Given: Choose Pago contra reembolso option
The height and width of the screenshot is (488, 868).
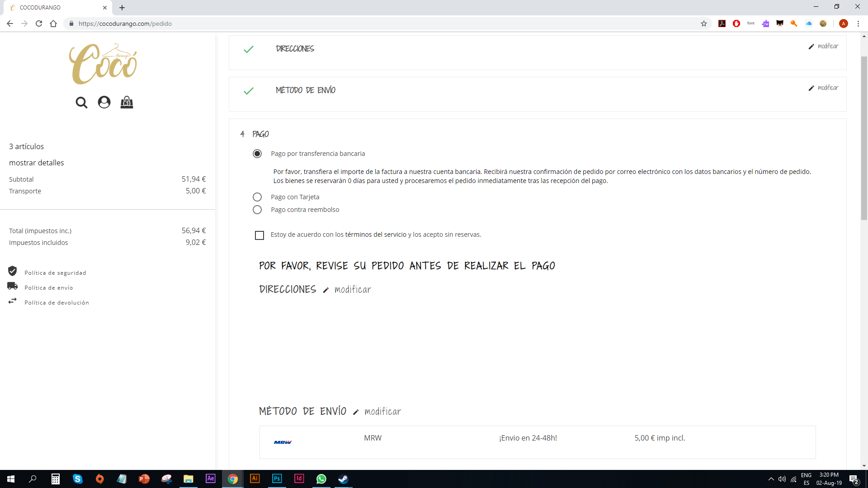Looking at the screenshot, I should click(257, 210).
